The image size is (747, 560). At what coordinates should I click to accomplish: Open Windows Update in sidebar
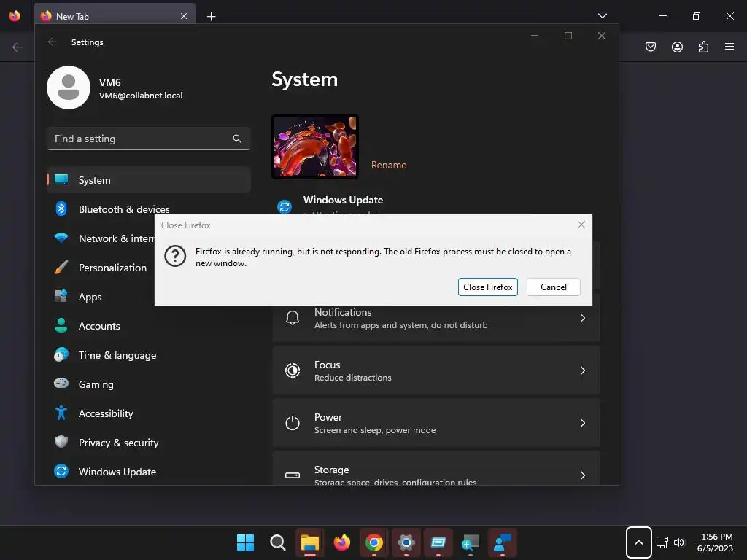(149, 472)
